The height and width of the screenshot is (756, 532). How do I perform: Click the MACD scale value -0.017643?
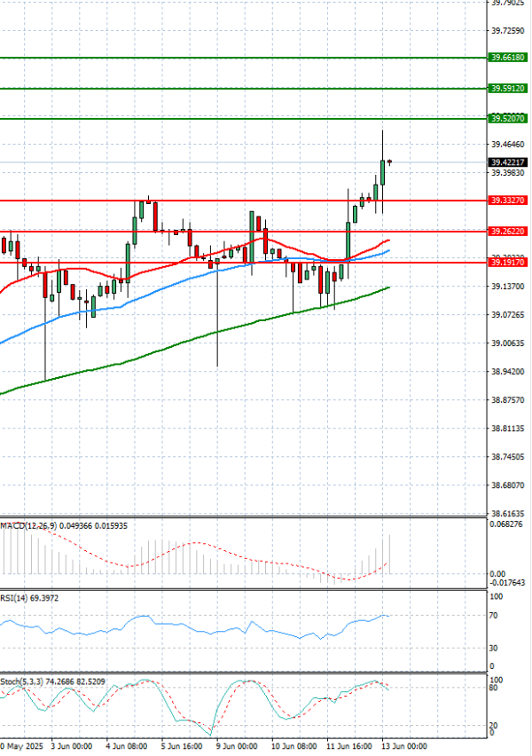[x=507, y=583]
